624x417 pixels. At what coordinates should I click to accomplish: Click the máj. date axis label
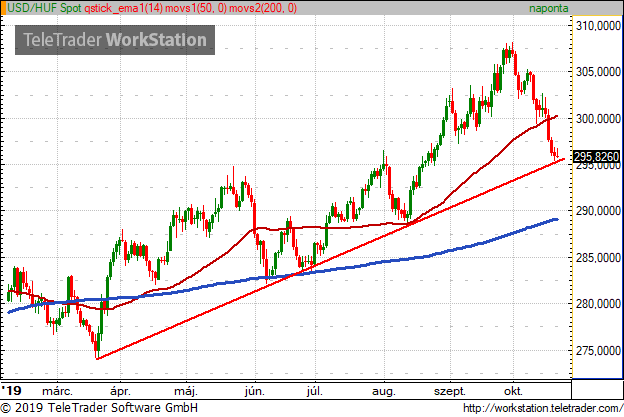(x=186, y=391)
